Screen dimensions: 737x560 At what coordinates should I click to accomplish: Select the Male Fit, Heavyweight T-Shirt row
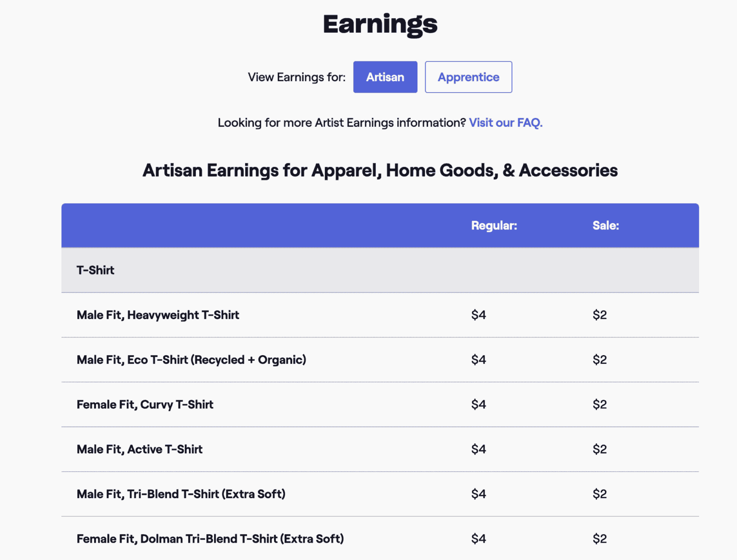(x=157, y=315)
